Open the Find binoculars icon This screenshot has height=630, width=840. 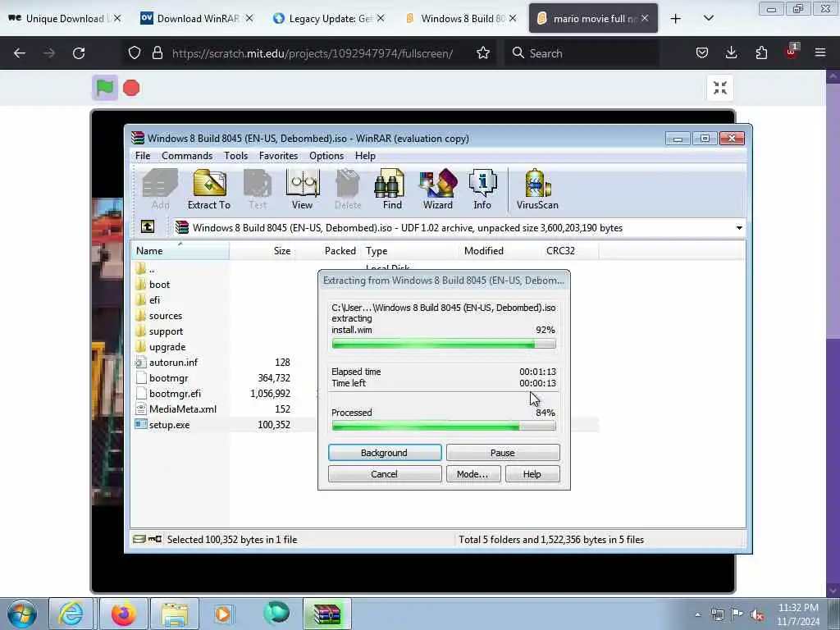pyautogui.click(x=391, y=189)
